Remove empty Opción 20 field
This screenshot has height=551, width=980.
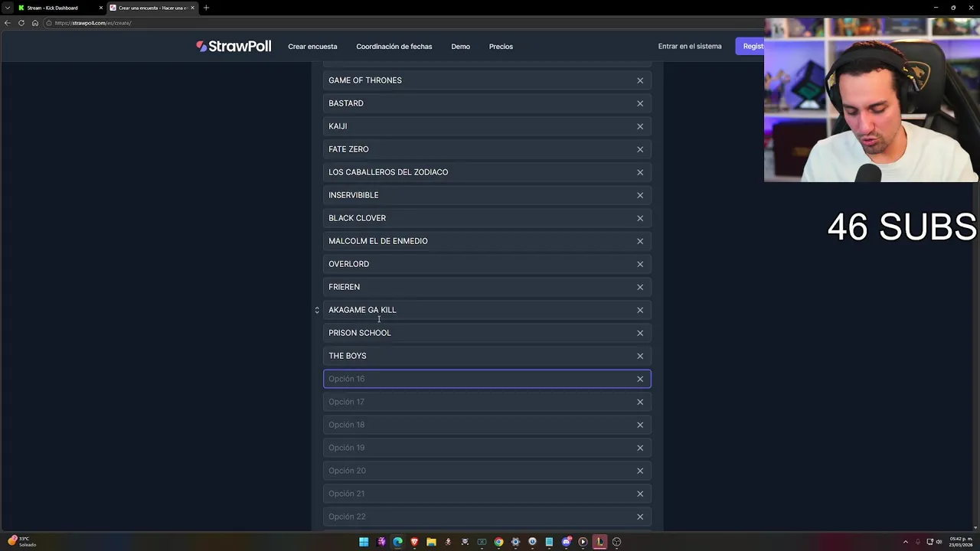pyautogui.click(x=640, y=471)
